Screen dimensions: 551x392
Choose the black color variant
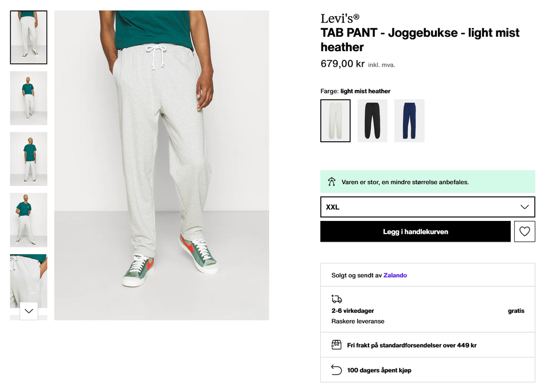[x=372, y=121]
